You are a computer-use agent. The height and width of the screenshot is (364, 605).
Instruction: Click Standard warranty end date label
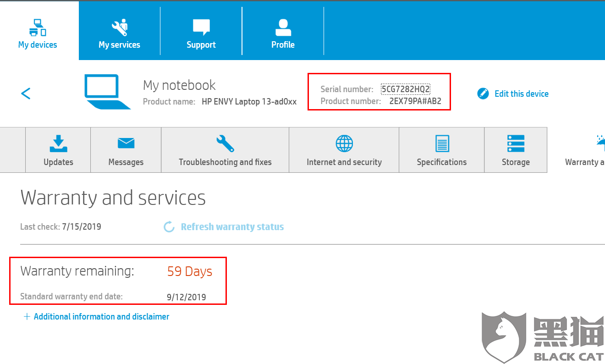[71, 297]
